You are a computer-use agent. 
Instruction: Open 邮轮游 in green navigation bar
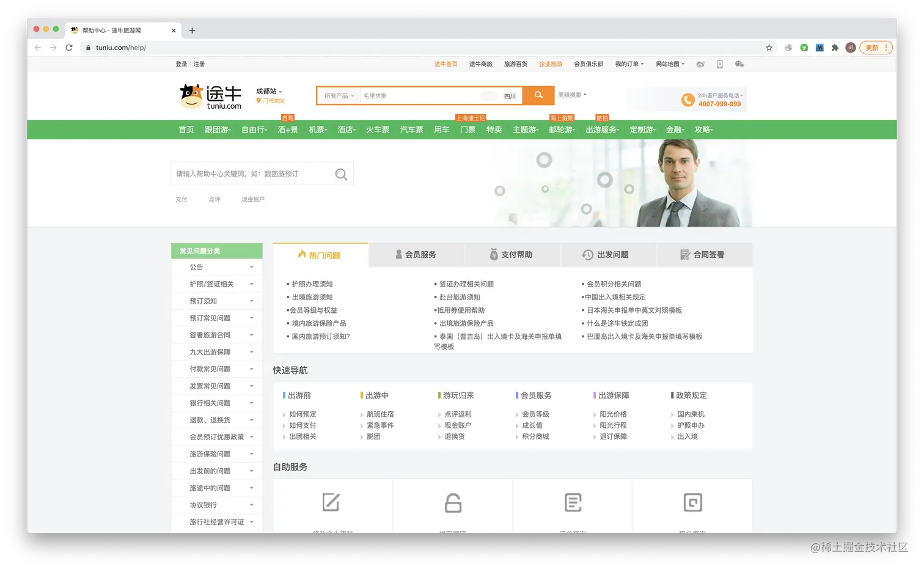[x=562, y=130]
